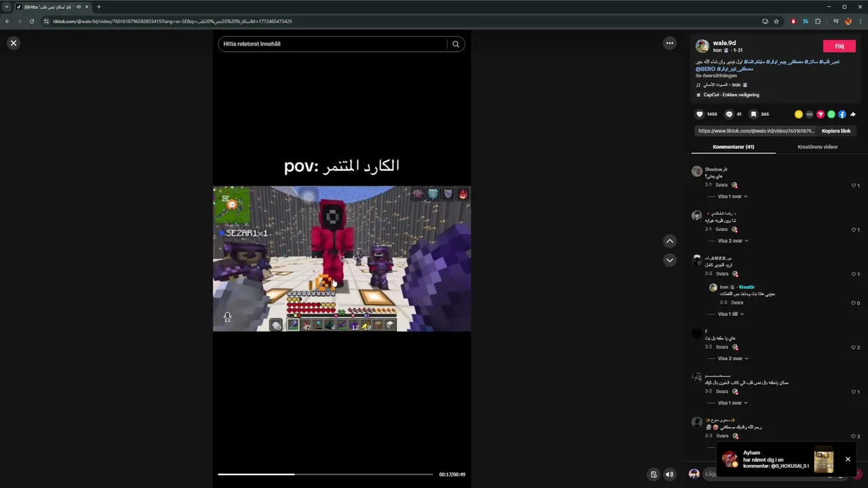Open Shadow_Jr commenter avatar
The height and width of the screenshot is (488, 868).
click(x=696, y=171)
